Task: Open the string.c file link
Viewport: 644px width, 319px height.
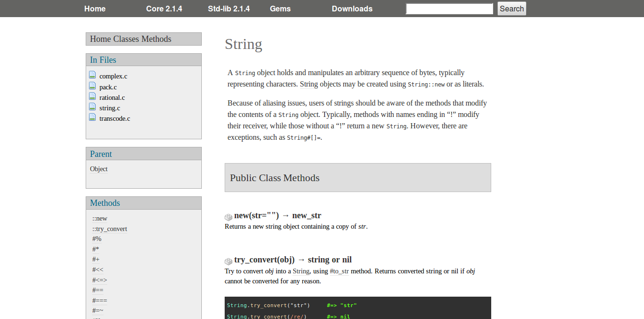Action: [109, 108]
